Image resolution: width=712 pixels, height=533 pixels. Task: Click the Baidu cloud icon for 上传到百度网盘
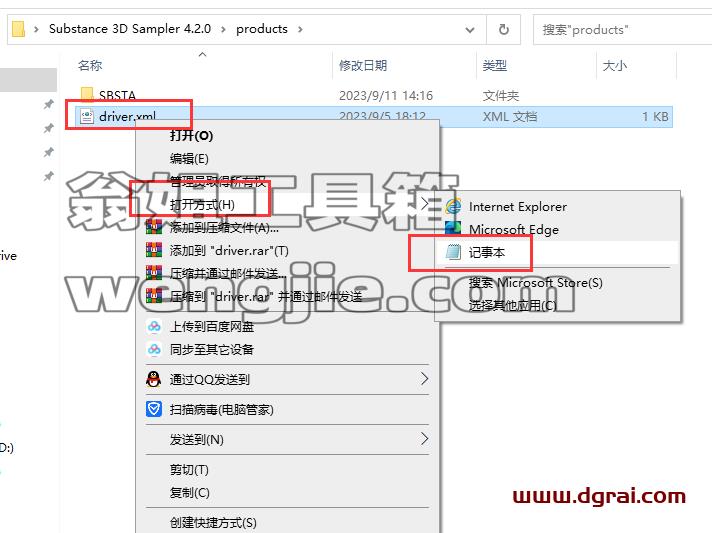(x=154, y=326)
